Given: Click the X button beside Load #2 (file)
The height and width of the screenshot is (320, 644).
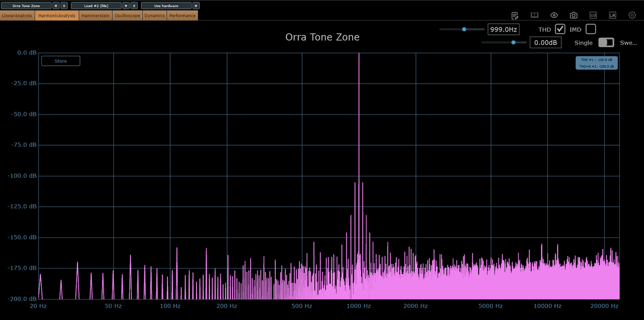Looking at the screenshot, I should point(134,5).
